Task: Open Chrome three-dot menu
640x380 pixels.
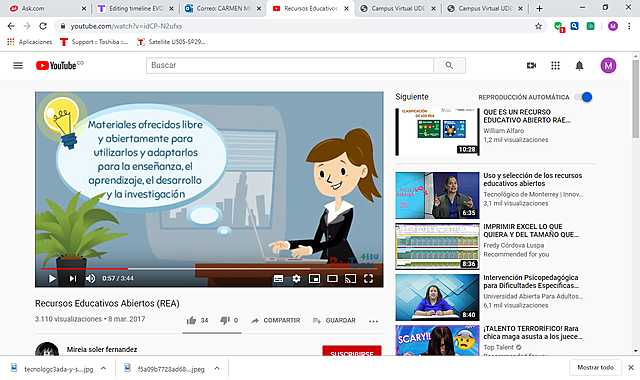Action: point(629,26)
